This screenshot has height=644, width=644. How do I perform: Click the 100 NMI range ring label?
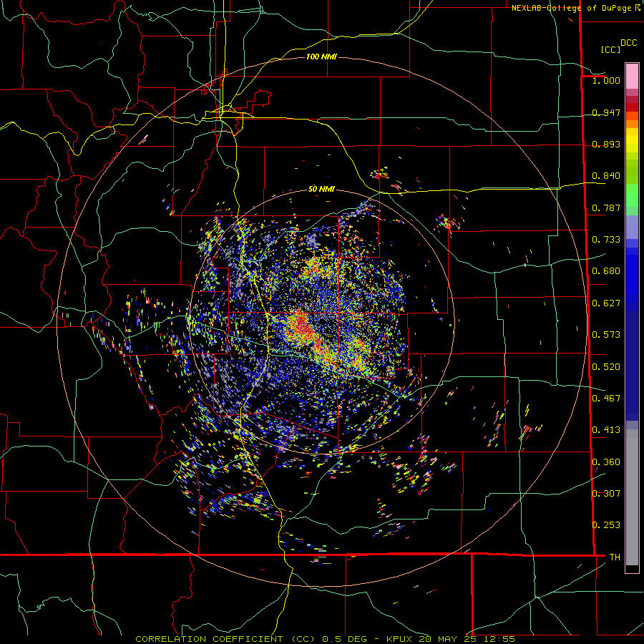coord(321,57)
